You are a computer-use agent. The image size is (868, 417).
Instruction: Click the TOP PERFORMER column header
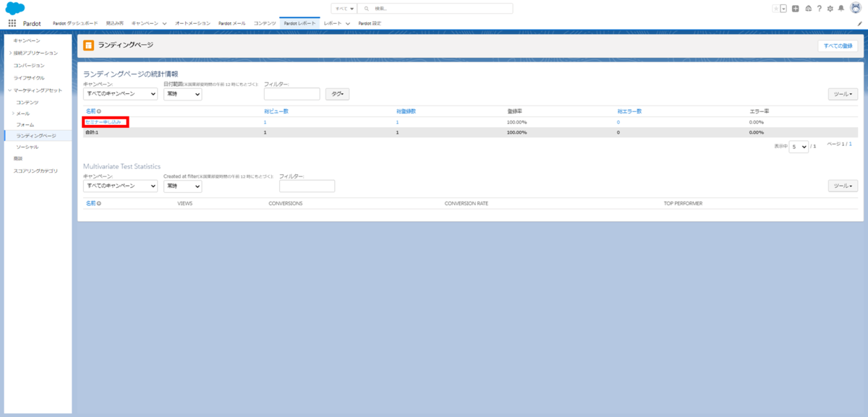pyautogui.click(x=683, y=204)
